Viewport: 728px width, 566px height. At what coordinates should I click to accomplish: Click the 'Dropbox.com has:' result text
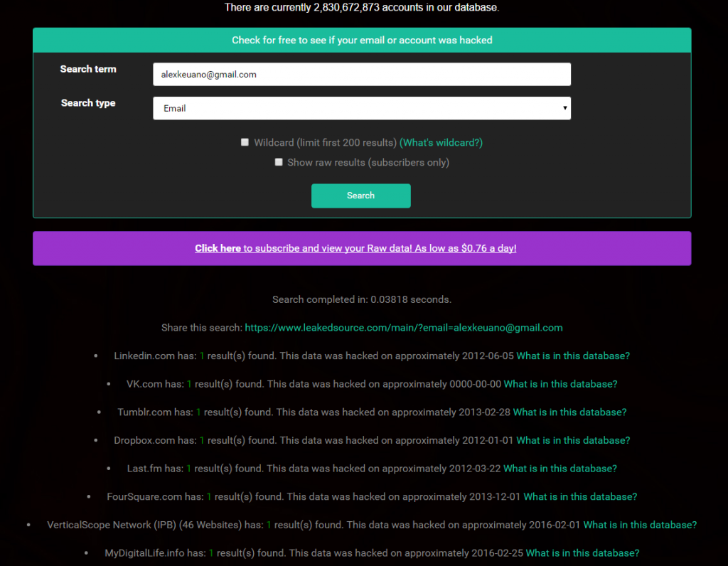pyautogui.click(x=155, y=440)
